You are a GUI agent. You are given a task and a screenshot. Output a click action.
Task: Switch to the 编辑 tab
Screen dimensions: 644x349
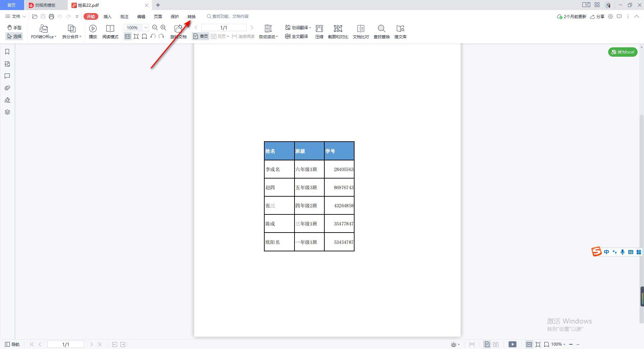pyautogui.click(x=141, y=16)
